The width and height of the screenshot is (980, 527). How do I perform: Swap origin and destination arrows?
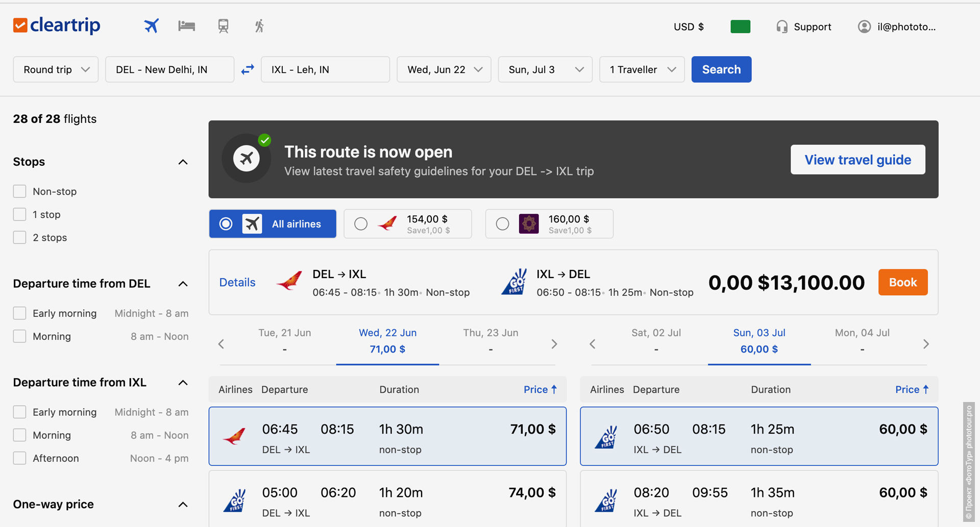point(248,69)
